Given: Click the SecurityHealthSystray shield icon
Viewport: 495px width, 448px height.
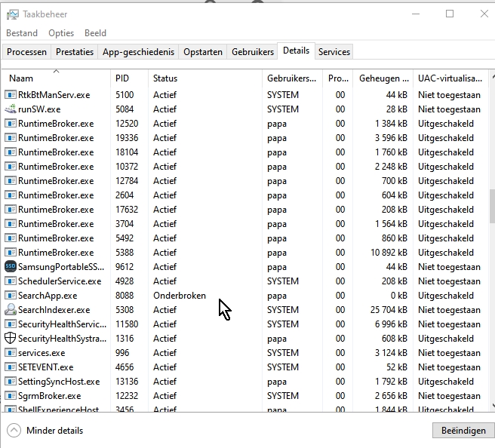Looking at the screenshot, I should (x=11, y=339).
